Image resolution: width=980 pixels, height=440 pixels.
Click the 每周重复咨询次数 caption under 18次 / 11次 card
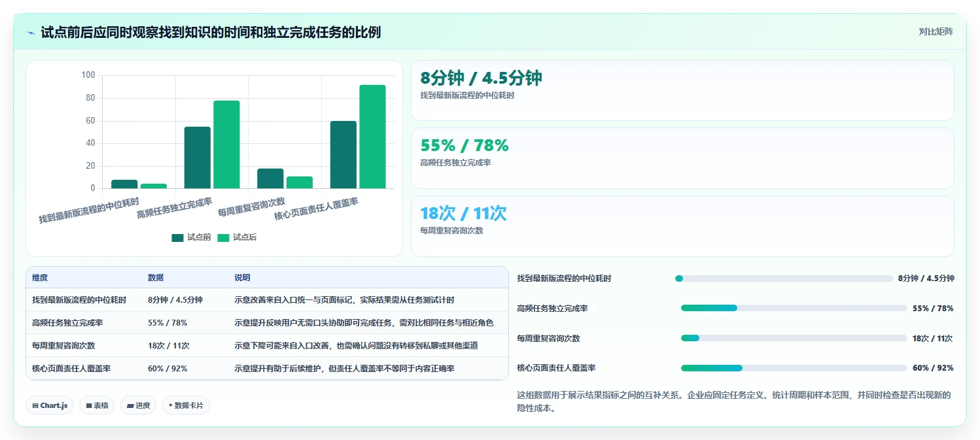pyautogui.click(x=451, y=231)
